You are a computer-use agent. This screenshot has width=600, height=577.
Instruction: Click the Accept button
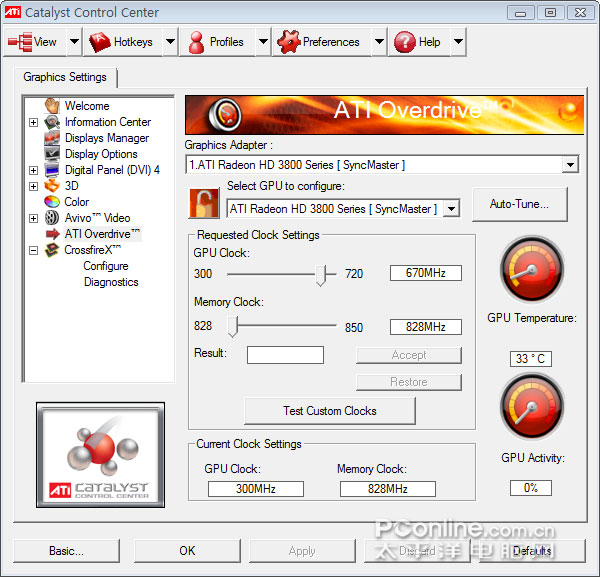click(409, 355)
